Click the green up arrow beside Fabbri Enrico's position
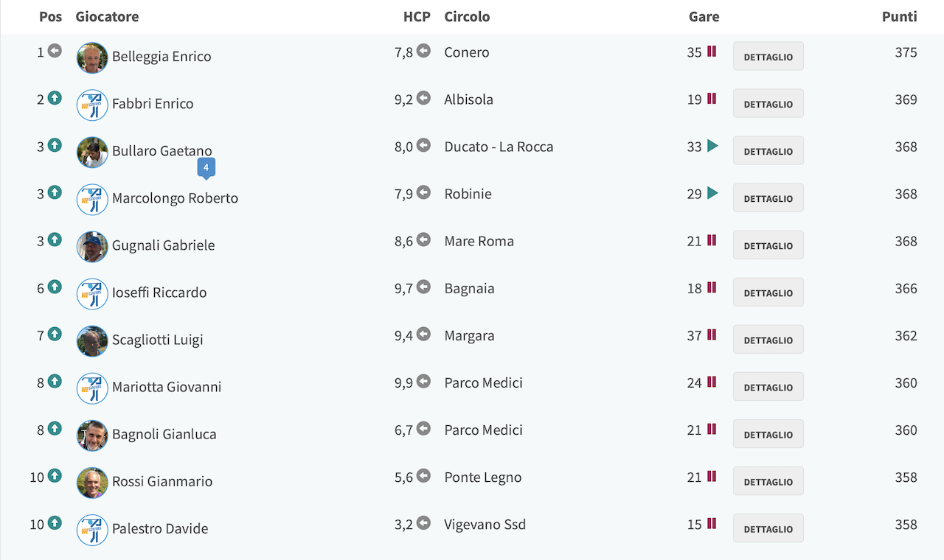Screen dimensions: 944x560 [x=55, y=98]
